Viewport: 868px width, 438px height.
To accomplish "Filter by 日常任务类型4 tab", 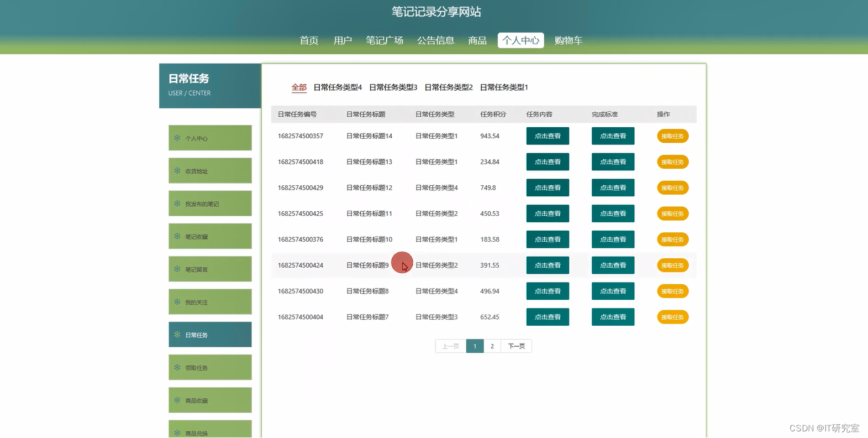I will 338,87.
